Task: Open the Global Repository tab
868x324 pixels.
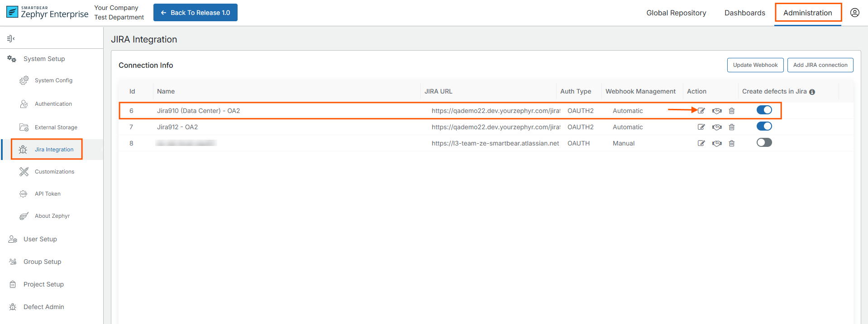Action: tap(676, 13)
